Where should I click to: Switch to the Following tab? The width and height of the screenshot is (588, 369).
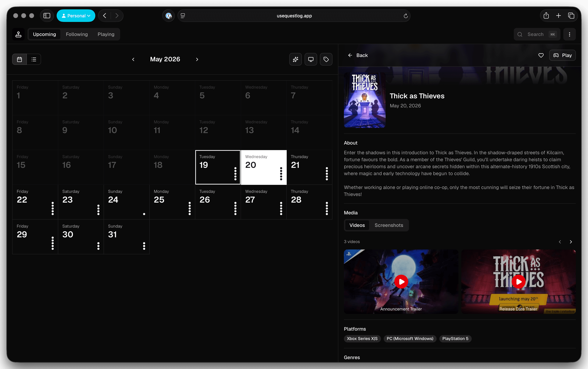[x=77, y=34]
